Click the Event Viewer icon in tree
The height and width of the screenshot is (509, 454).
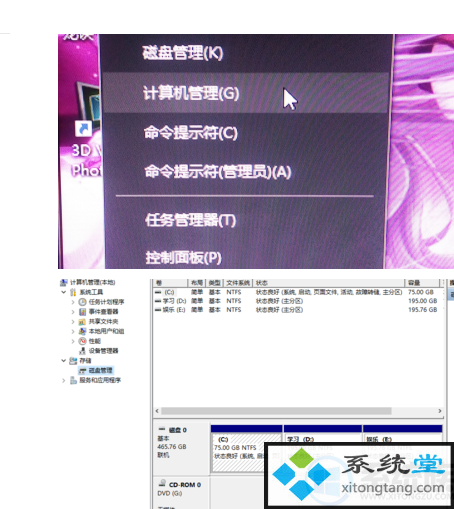[82, 312]
